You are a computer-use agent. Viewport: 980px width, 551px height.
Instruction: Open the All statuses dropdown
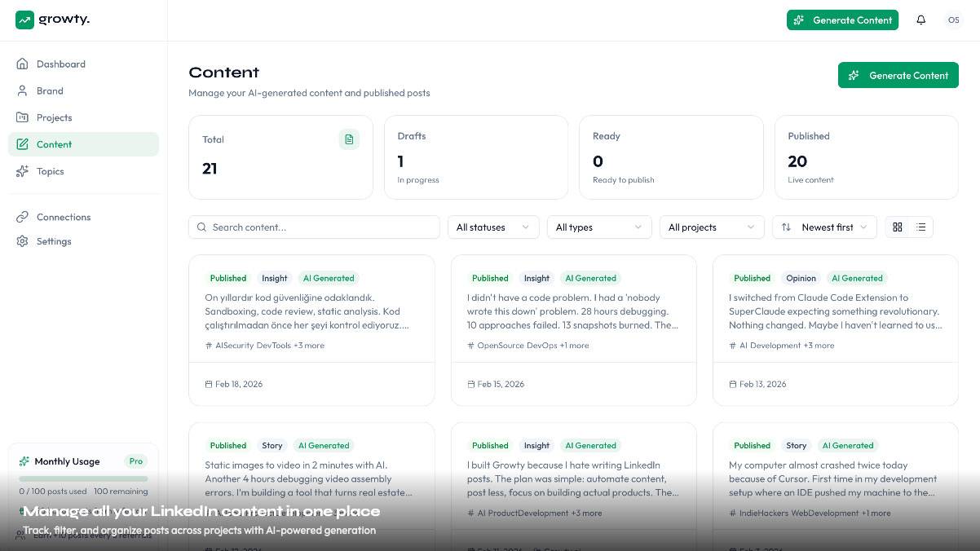pyautogui.click(x=492, y=227)
